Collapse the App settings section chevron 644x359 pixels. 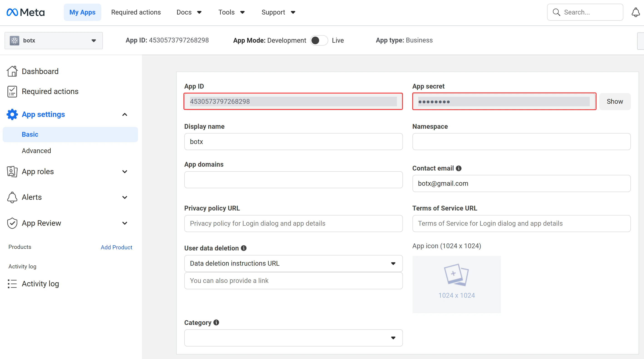tap(124, 114)
